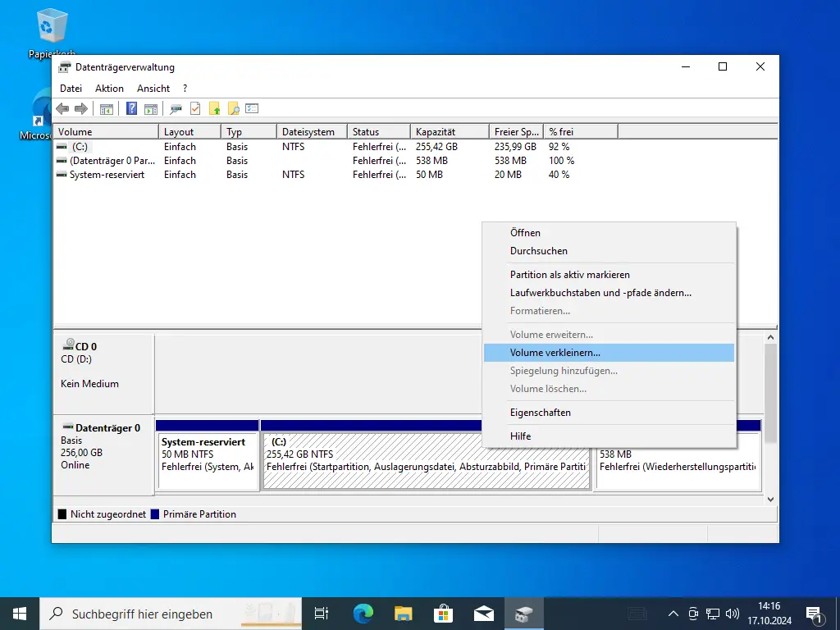This screenshot has height=630, width=840.
Task: Select 'Eigenschaften' in the context menu
Action: coord(540,413)
